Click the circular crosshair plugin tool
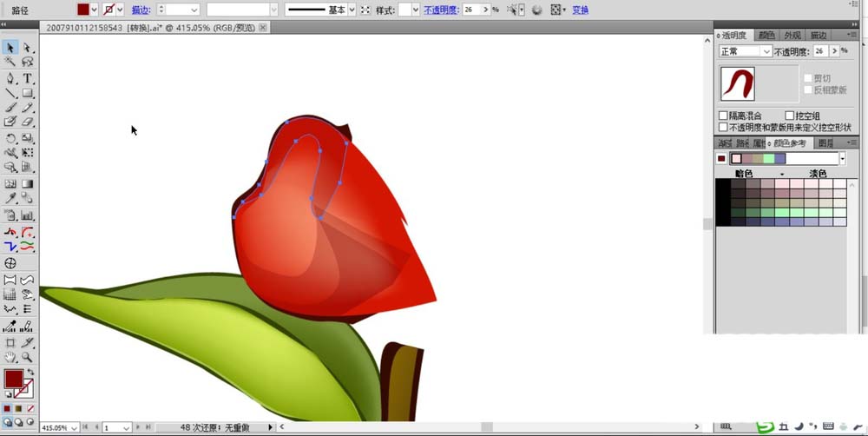 [x=10, y=263]
